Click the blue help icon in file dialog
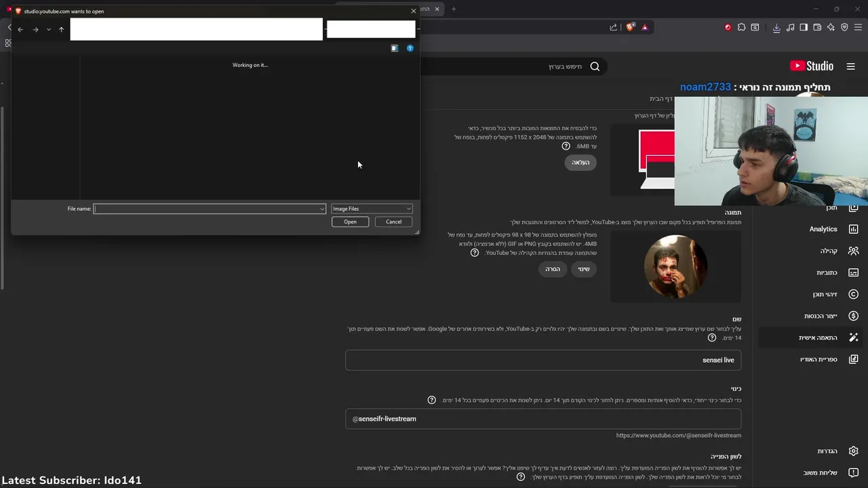This screenshot has height=488, width=868. [410, 48]
